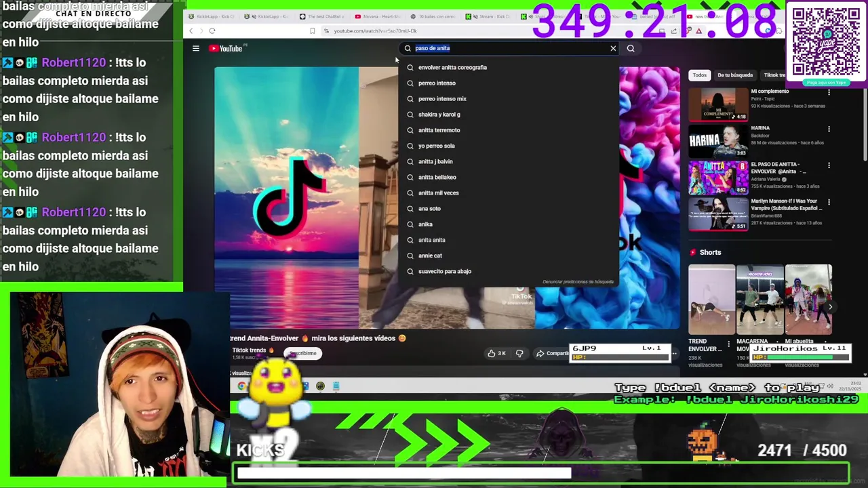This screenshot has width=868, height=488.
Task: Select the 'Todos' filter chip
Action: (699, 75)
